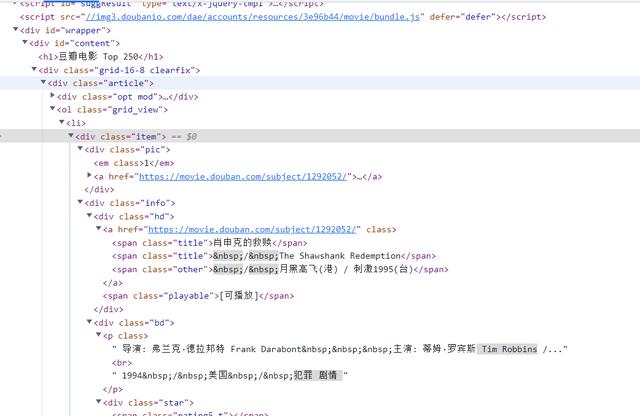Collapse the li element arrow
Image resolution: width=640 pixels, height=416 pixels.
pos(62,122)
